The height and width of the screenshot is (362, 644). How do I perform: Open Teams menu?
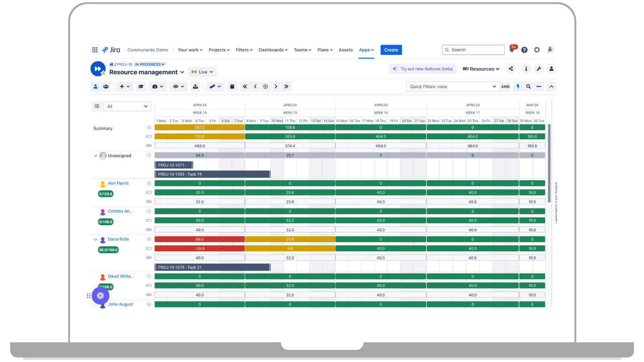(302, 50)
